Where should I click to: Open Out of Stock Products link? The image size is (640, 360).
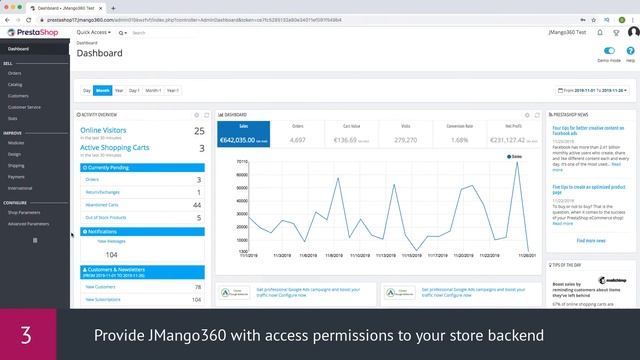(105, 218)
